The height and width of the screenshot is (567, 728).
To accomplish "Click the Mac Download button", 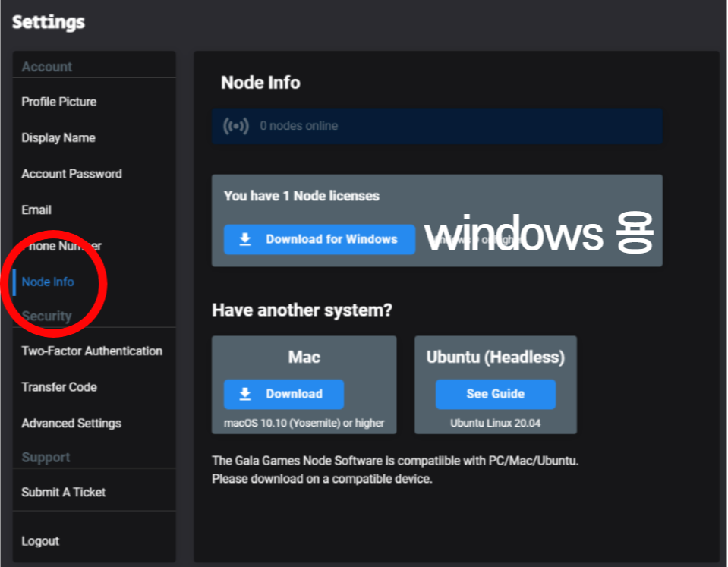I will click(284, 394).
